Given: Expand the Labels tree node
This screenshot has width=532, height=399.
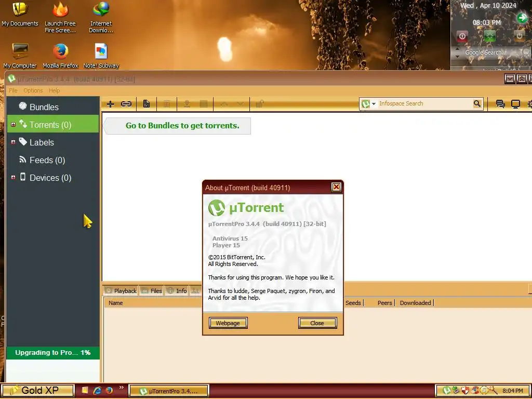Looking at the screenshot, I should coord(13,142).
